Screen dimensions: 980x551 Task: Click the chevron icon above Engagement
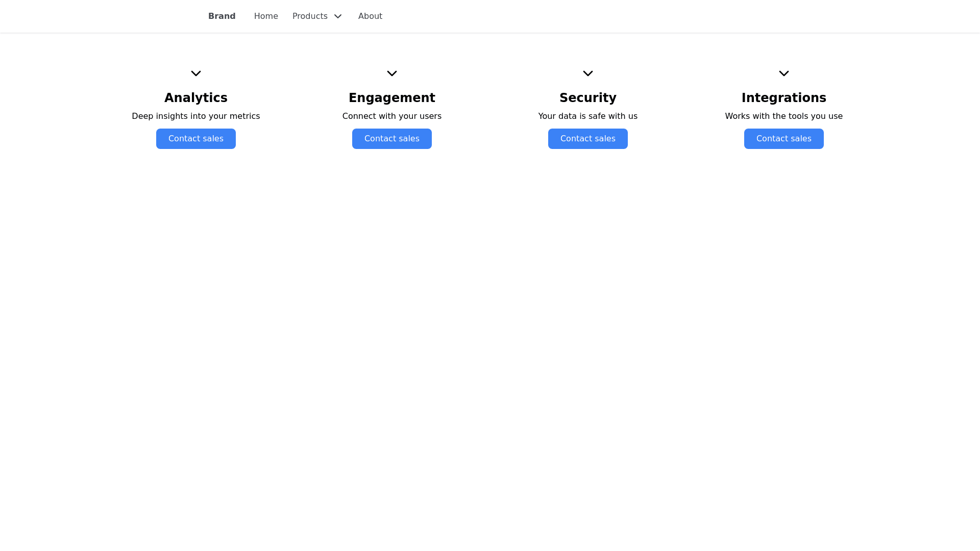(x=392, y=73)
